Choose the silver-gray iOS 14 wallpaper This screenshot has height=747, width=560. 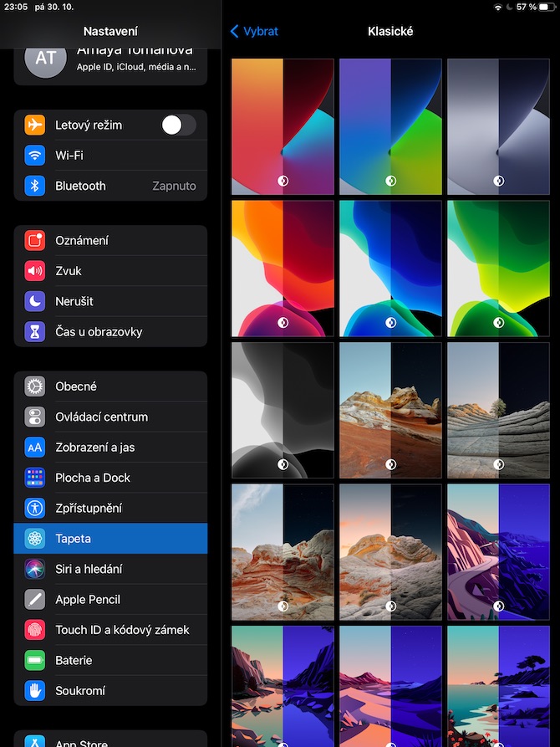(499, 126)
